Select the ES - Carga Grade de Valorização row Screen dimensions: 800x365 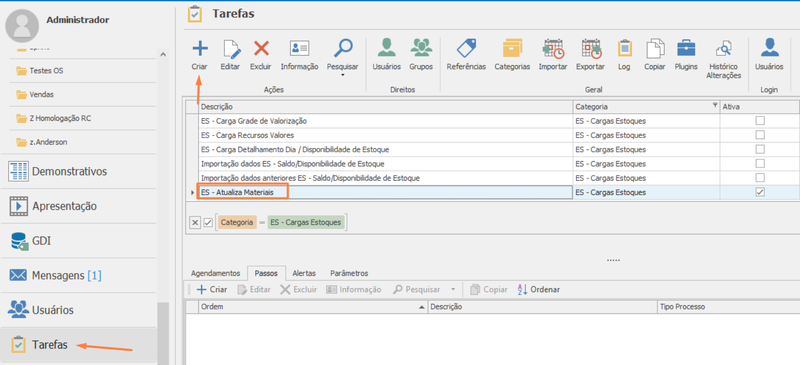point(385,121)
